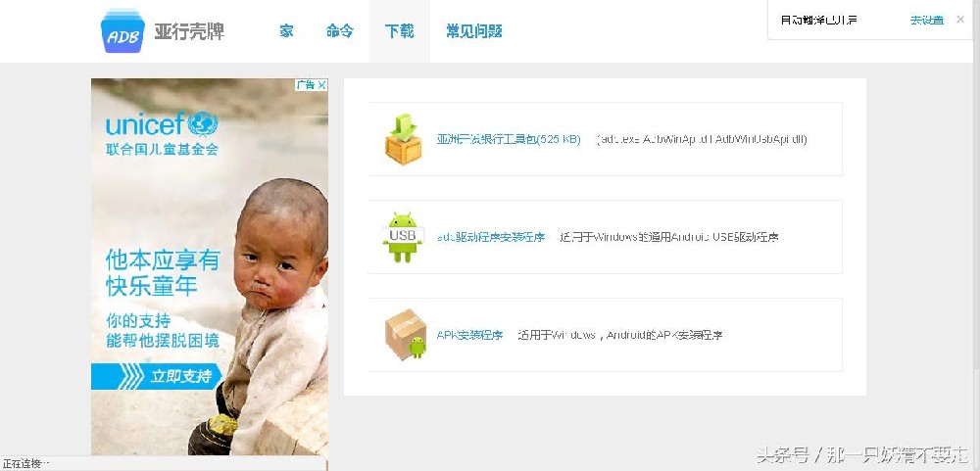Open the 命令 commands menu item
Image resolution: width=980 pixels, height=471 pixels.
(x=339, y=31)
